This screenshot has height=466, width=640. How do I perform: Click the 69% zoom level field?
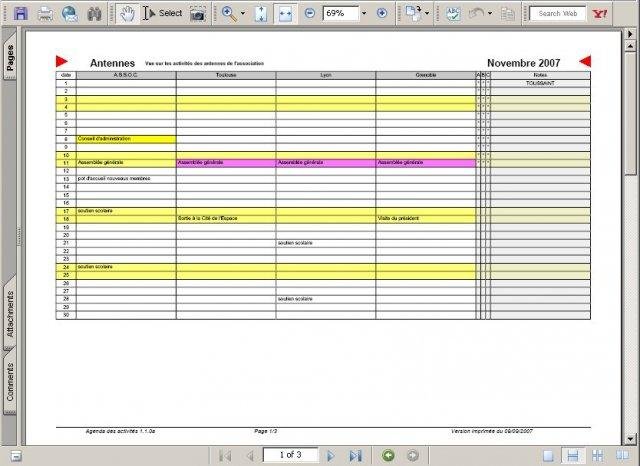click(341, 13)
